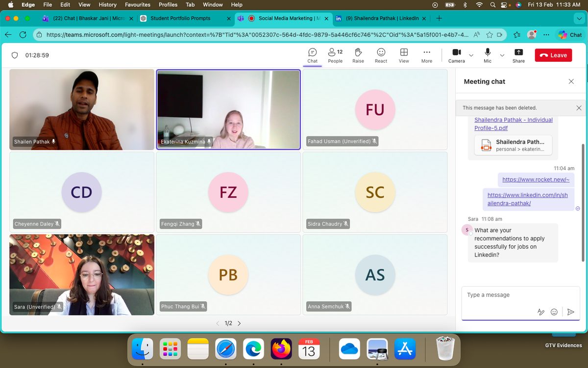Image resolution: width=588 pixels, height=368 pixels.
Task: Click the Share screen icon
Action: point(518,55)
